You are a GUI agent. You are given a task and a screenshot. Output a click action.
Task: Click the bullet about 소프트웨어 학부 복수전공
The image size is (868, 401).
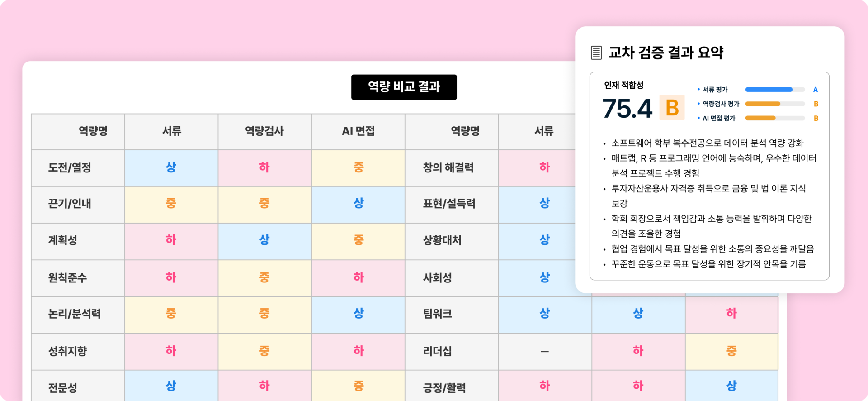point(707,143)
